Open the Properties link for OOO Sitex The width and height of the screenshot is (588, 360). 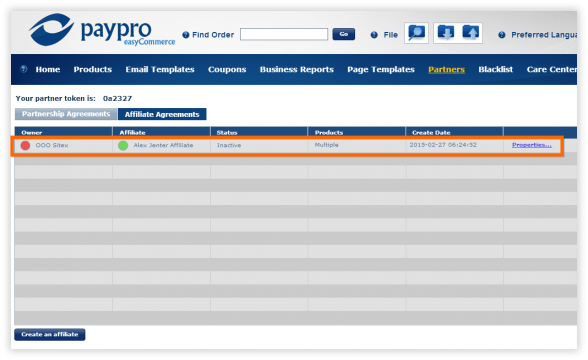coord(532,145)
